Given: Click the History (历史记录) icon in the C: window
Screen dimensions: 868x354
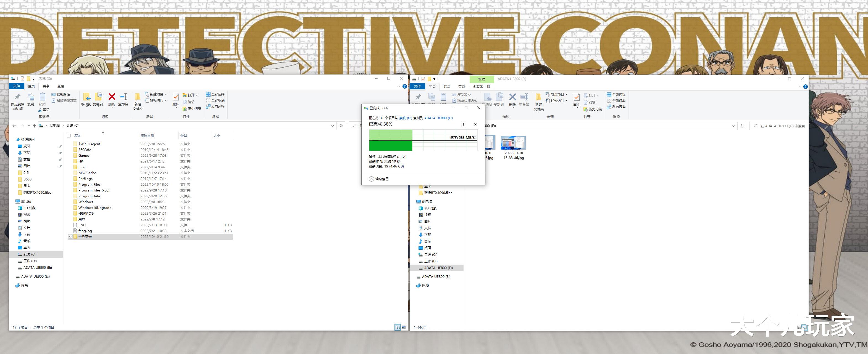Looking at the screenshot, I should pos(185,109).
